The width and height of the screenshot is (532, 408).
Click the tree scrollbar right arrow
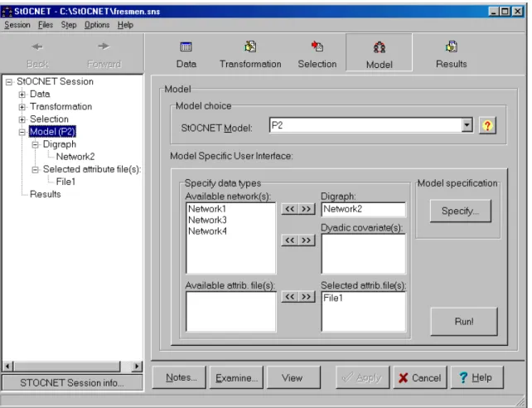(x=137, y=367)
